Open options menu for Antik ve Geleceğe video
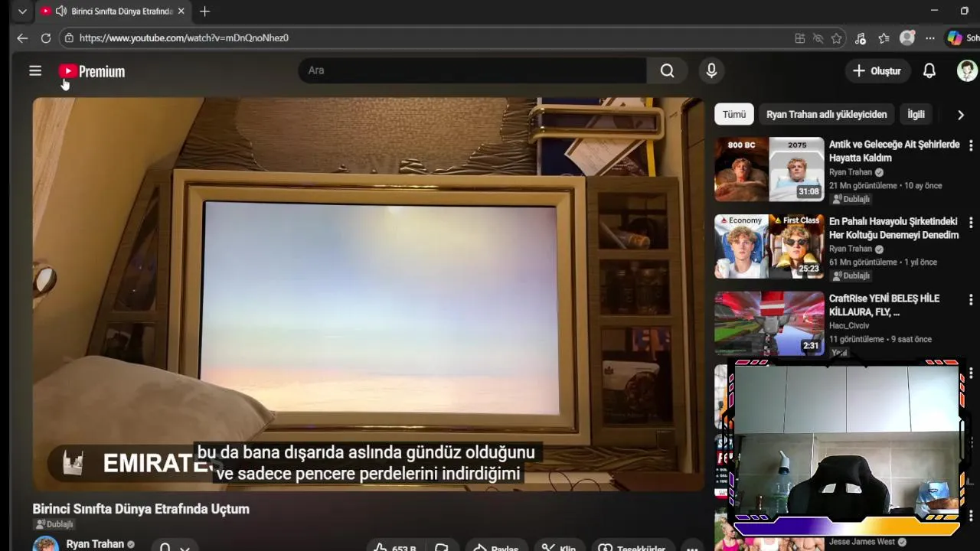The height and width of the screenshot is (551, 980). point(971,145)
